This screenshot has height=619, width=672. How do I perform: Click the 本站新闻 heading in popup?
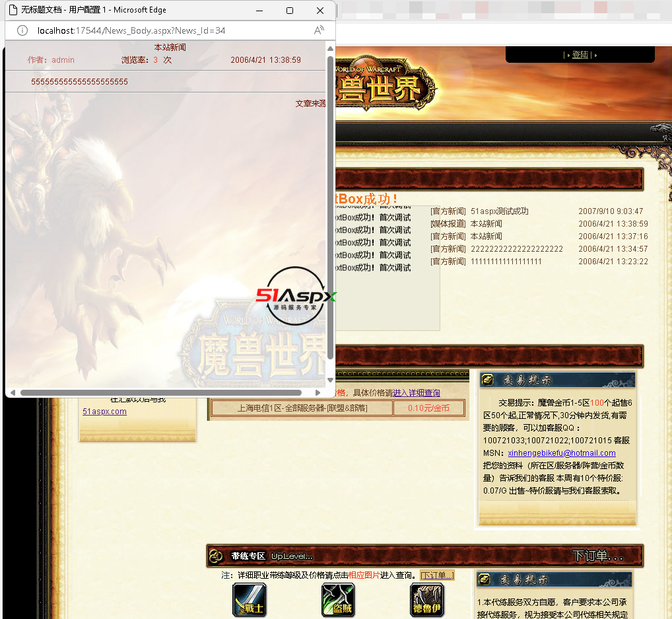click(x=170, y=47)
